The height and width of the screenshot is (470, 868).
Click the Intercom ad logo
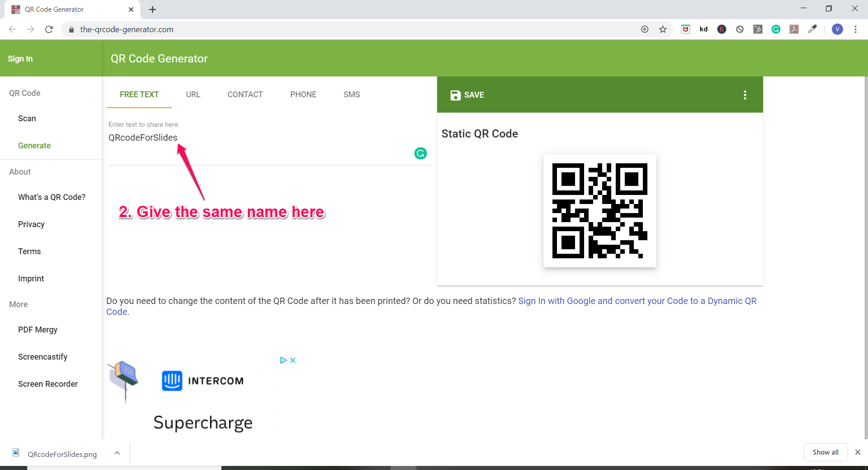pyautogui.click(x=203, y=381)
